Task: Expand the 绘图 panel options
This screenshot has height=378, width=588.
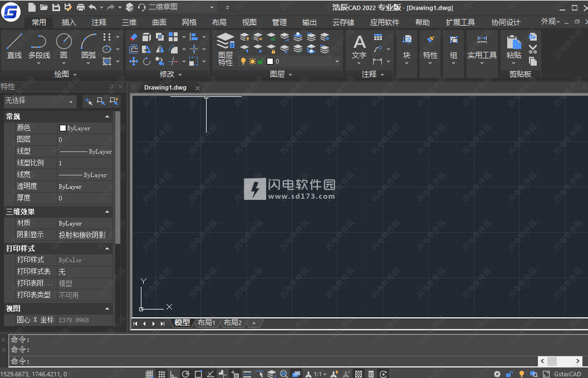Action: click(65, 74)
